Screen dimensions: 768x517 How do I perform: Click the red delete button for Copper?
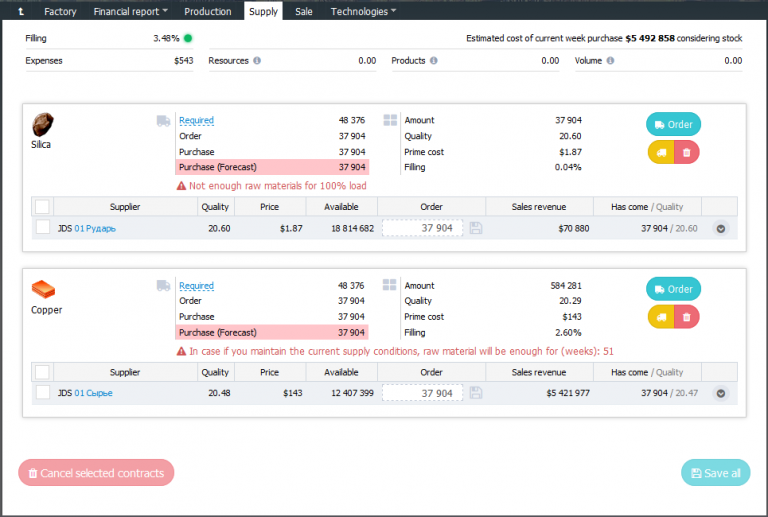point(686,317)
